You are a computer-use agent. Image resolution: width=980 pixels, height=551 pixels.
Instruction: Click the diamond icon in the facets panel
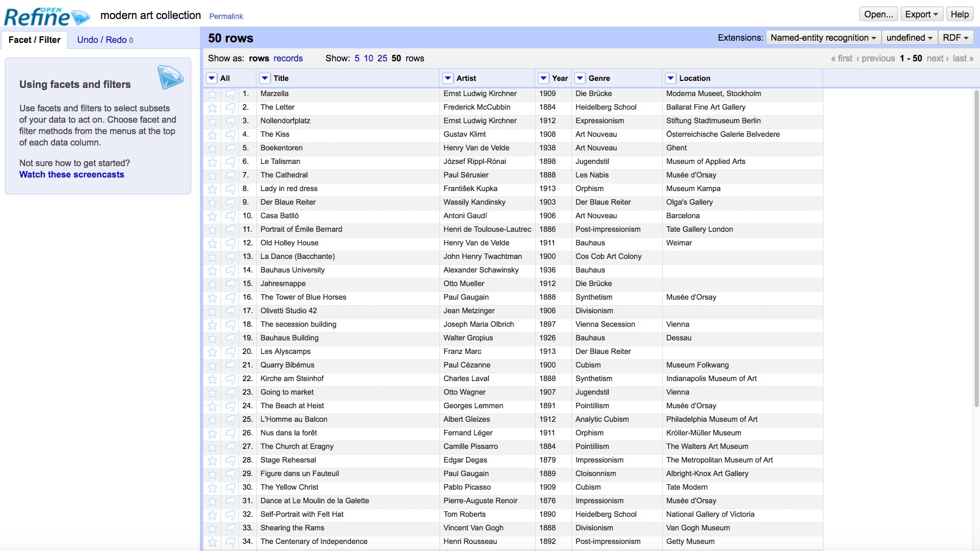[x=170, y=77]
